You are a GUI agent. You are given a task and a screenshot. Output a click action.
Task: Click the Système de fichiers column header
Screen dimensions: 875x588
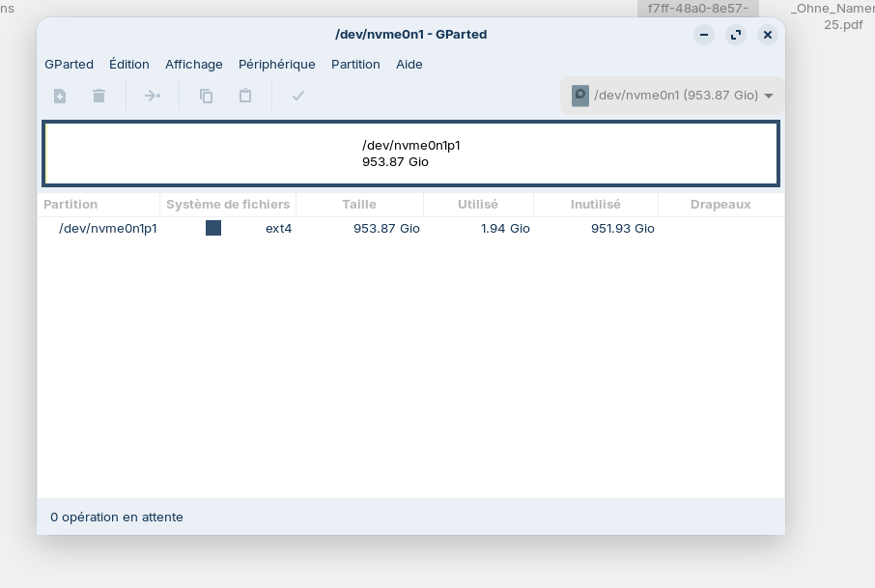pyautogui.click(x=227, y=205)
